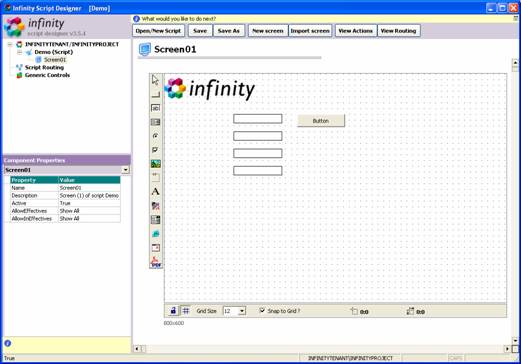Click the 'Property' column header

[34, 180]
